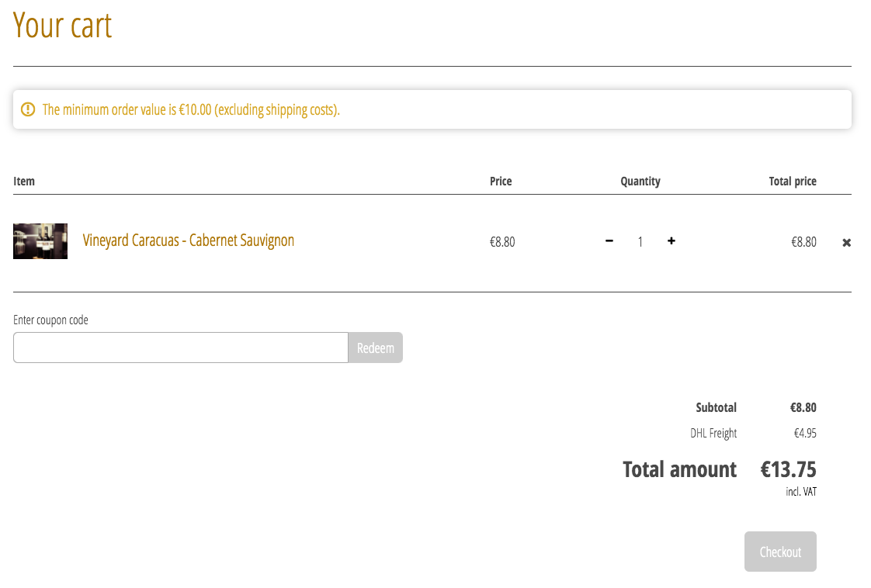This screenshot has width=871, height=588.
Task: Click the "Your cart" page heading
Action: (63, 25)
